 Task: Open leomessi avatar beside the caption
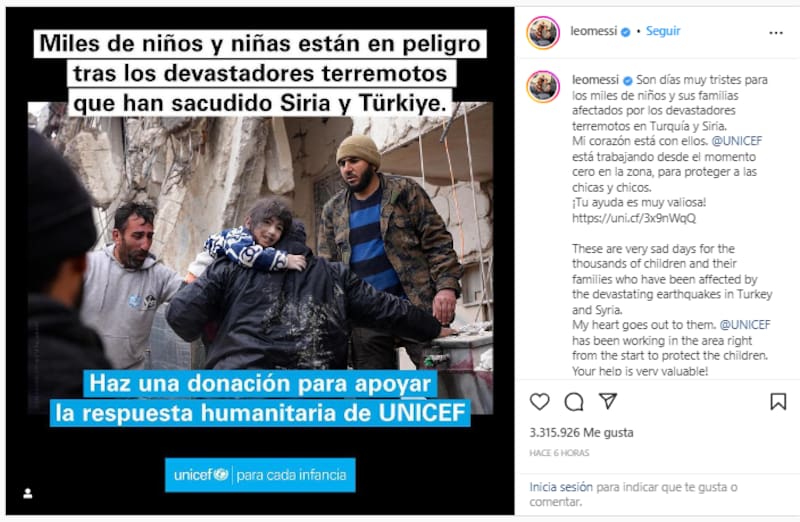pos(543,86)
